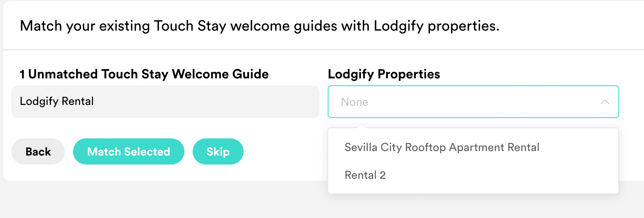Image resolution: width=644 pixels, height=218 pixels.
Task: Collapse the dropdown using its chevron arrow
Action: coord(604,102)
